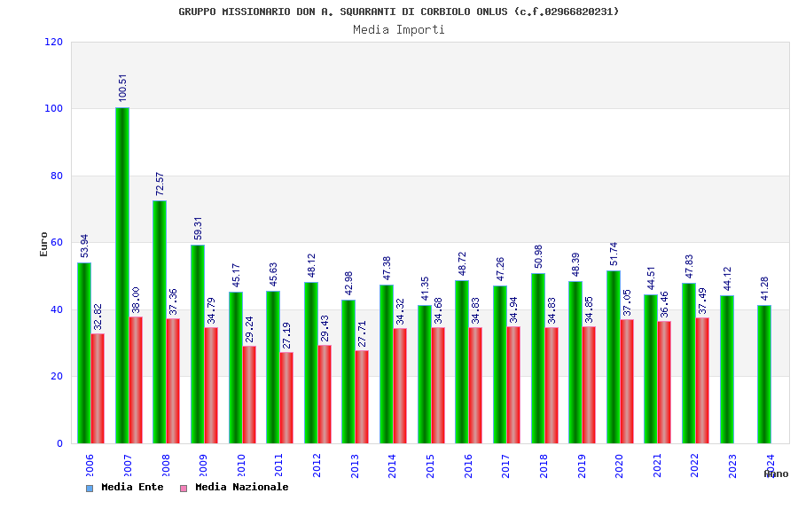The width and height of the screenshot is (798, 532).
Task: Click the 2023 green bar showing 44.12
Action: (727, 370)
